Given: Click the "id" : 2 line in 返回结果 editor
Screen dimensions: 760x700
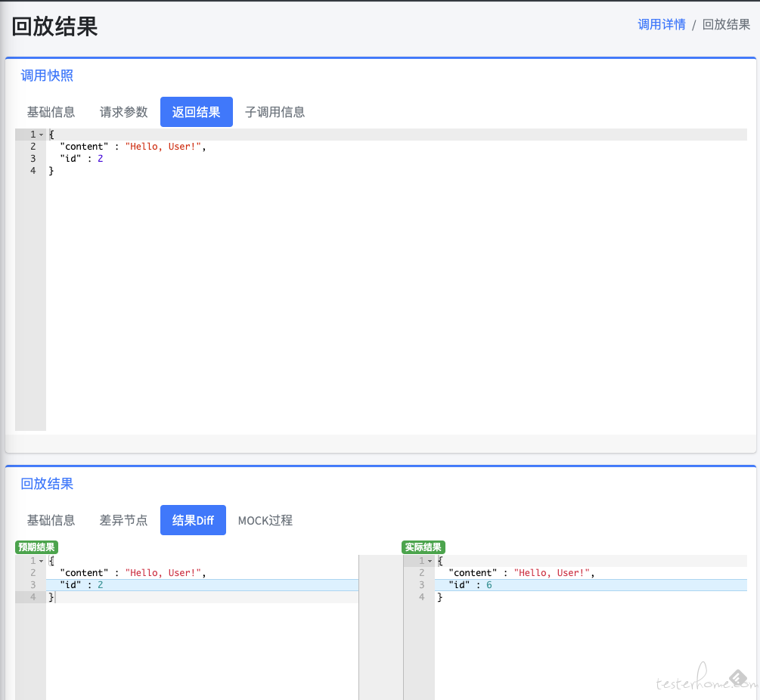Looking at the screenshot, I should click(396, 159).
